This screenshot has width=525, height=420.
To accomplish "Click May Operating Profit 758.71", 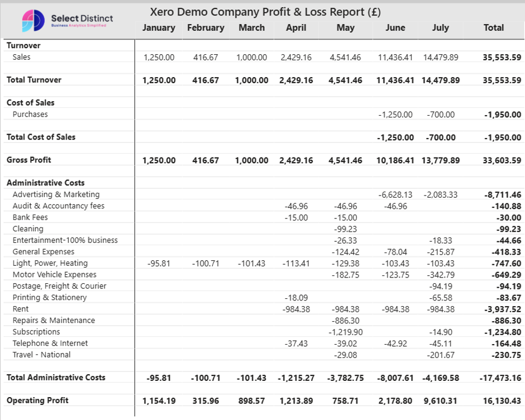I will coord(345,401).
